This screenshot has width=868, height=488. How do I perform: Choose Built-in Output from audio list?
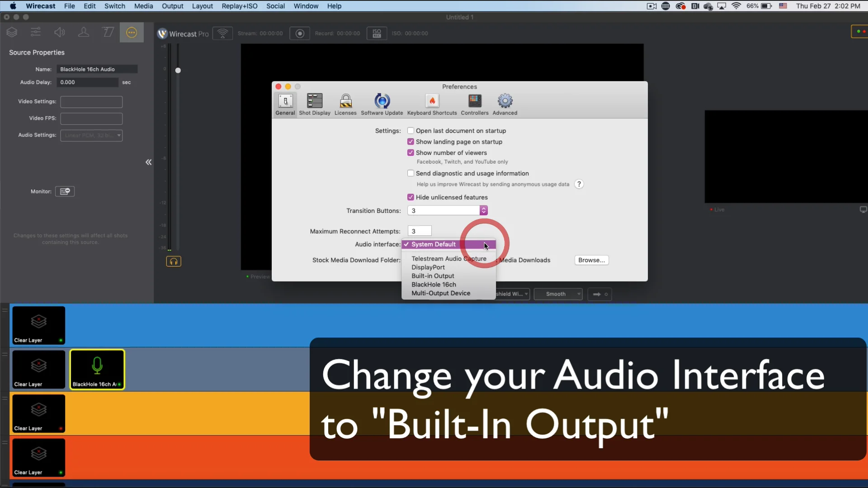click(433, 276)
